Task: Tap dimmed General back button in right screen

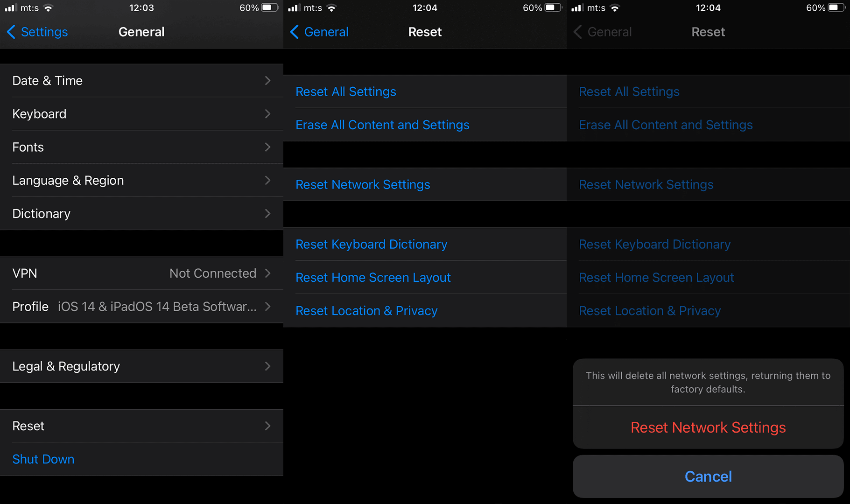Action: 603,32
